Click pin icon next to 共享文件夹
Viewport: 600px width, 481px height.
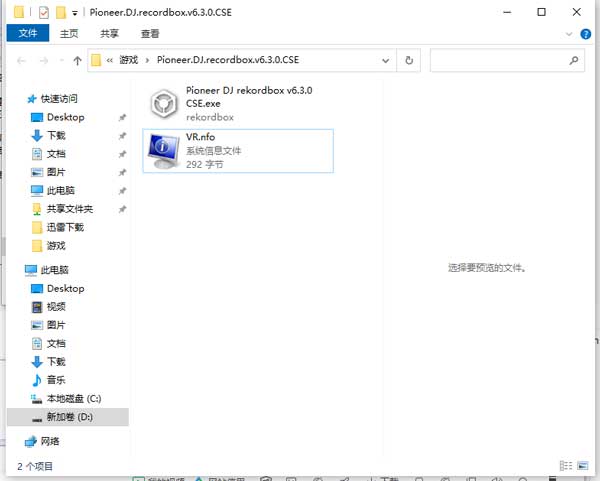(x=122, y=209)
